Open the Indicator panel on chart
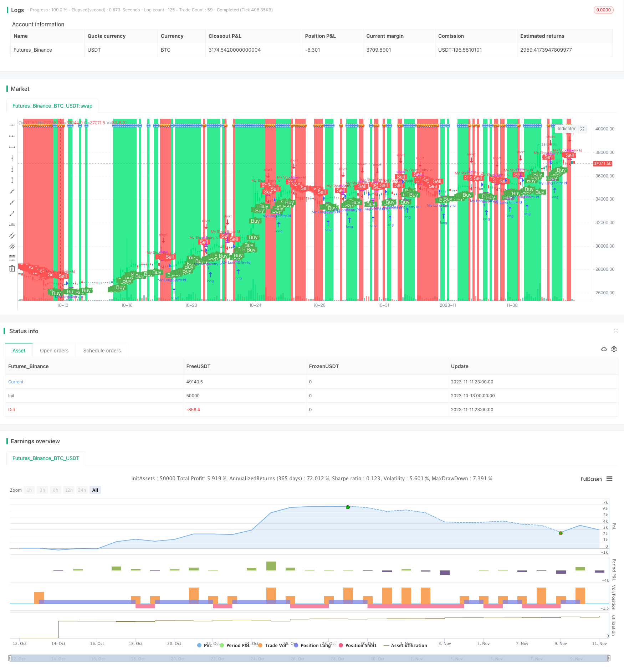 (x=566, y=129)
